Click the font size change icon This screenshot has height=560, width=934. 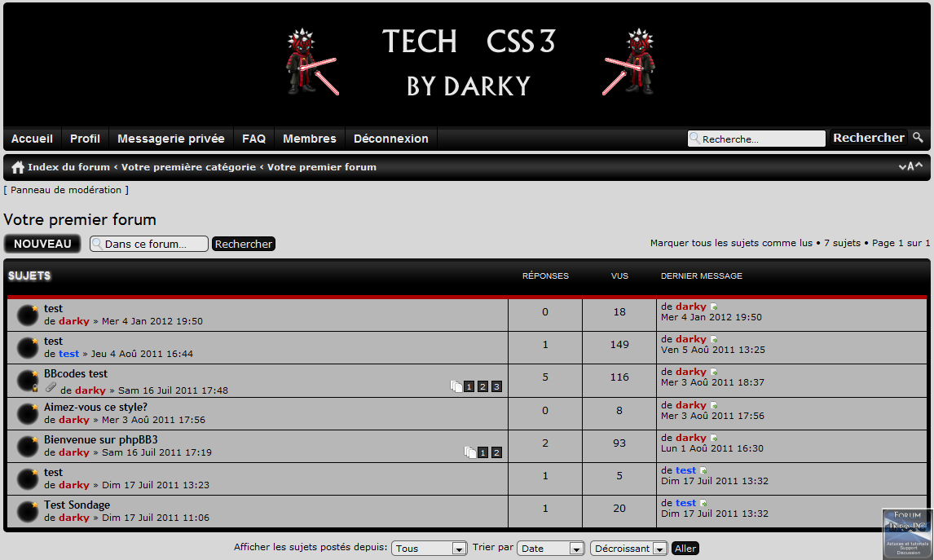(x=910, y=166)
